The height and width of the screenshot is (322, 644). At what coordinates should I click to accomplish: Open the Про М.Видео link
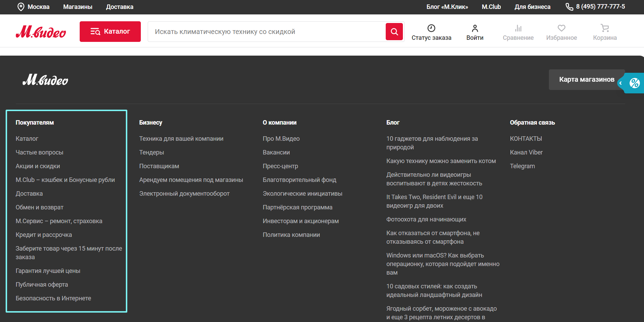click(x=281, y=139)
